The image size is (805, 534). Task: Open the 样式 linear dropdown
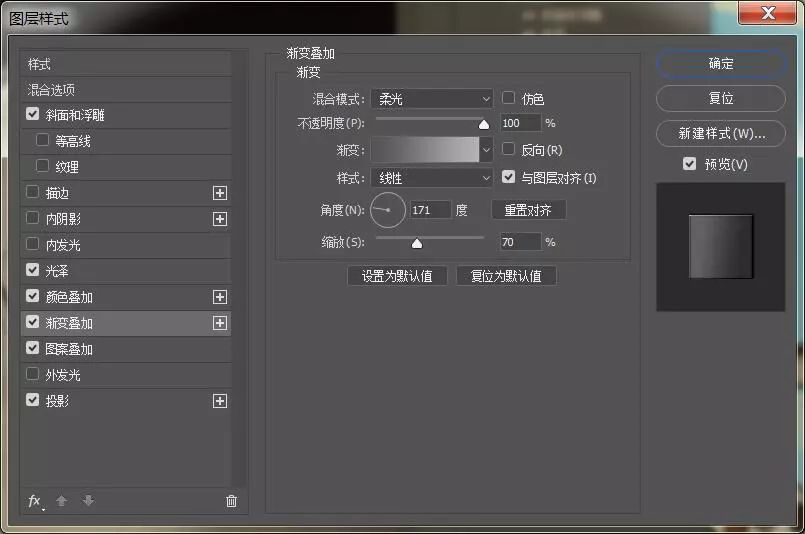tap(431, 178)
